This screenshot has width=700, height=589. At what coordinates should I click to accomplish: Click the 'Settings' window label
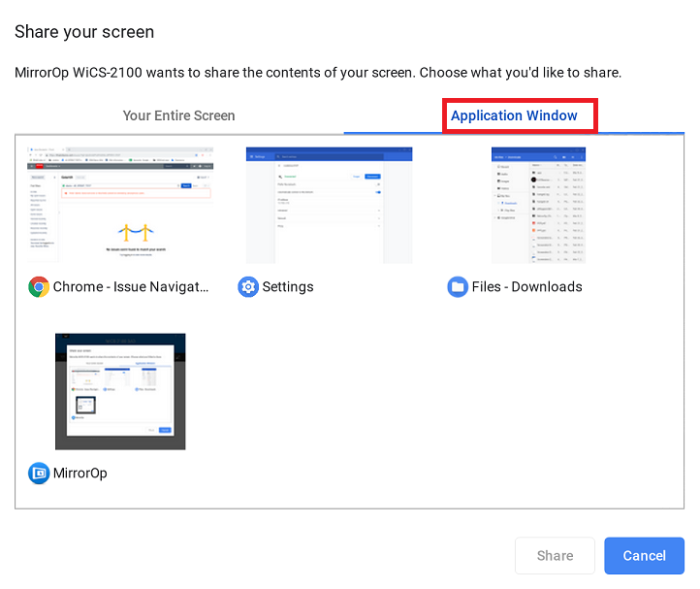[288, 286]
